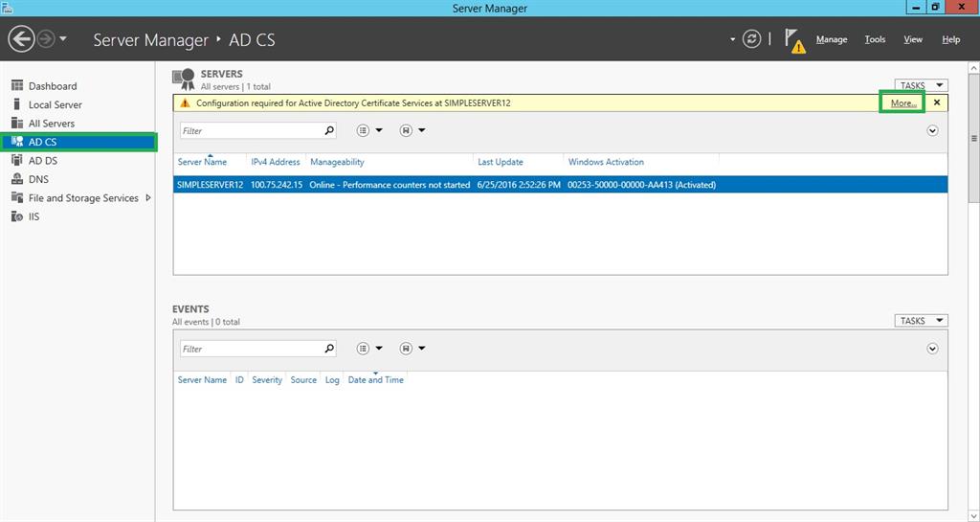The height and width of the screenshot is (522, 980).
Task: Expand the Servers filter section chevron
Action: [x=932, y=130]
